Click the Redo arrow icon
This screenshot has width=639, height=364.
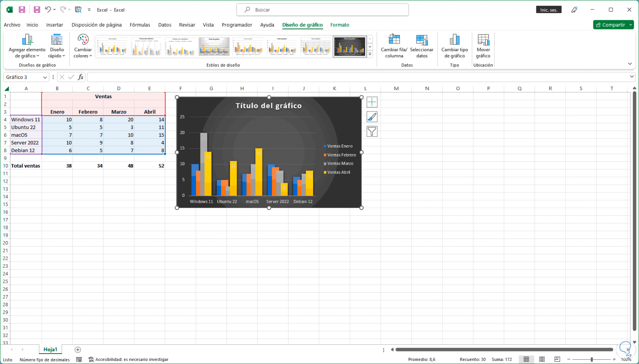(63, 10)
